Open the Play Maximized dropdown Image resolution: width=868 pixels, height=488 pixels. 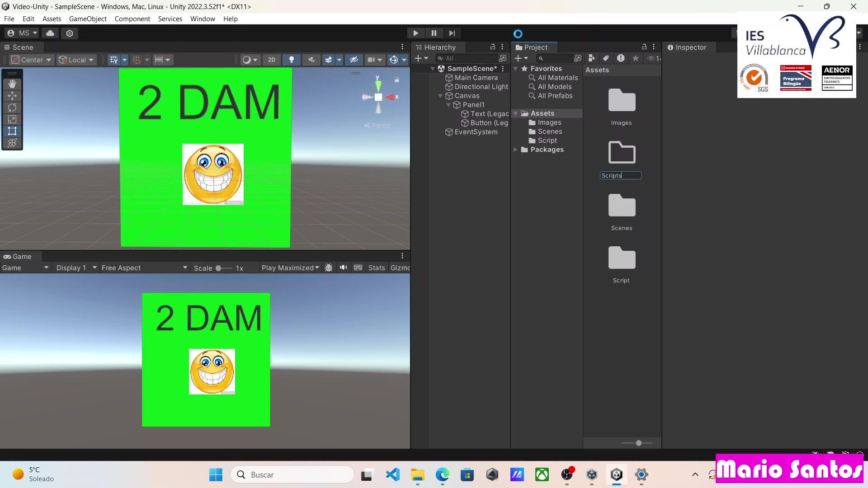[x=290, y=267]
